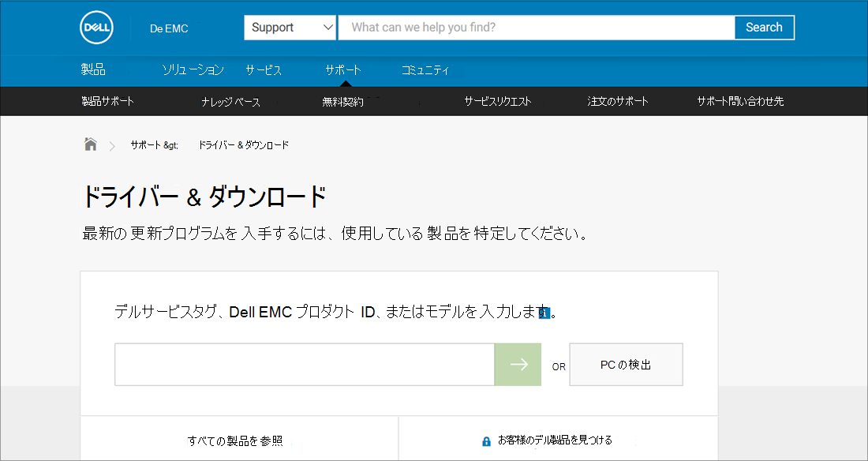Submit with the green arrow button
868x461 pixels.
(x=518, y=364)
